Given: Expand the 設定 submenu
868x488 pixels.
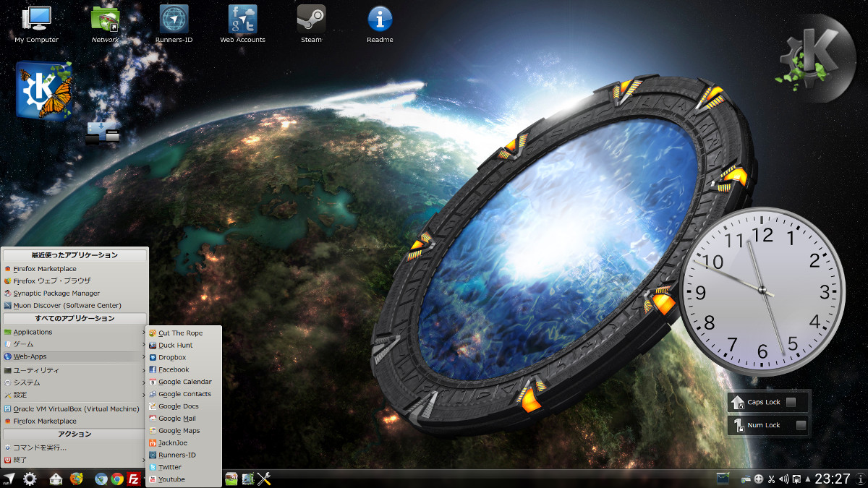Looking at the screenshot, I should coord(75,395).
